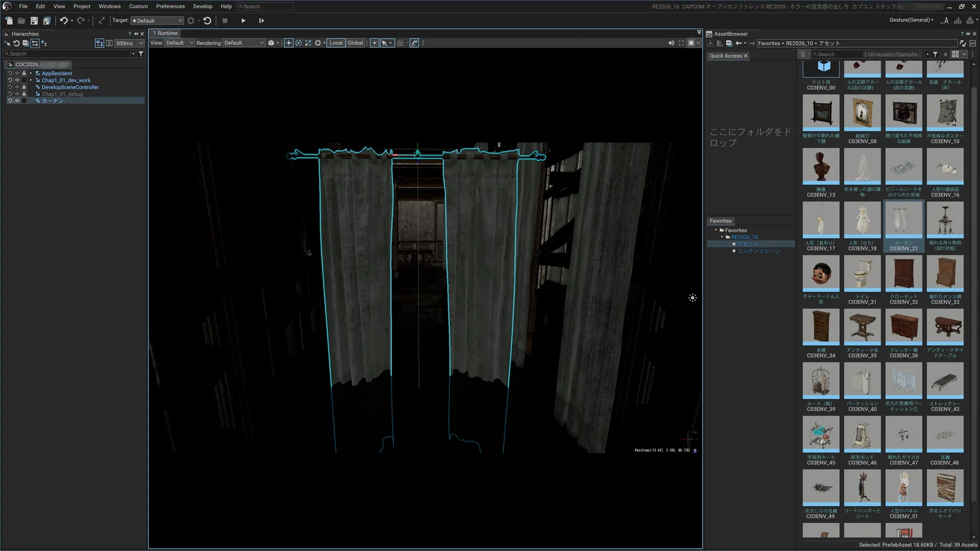Select the Chap1_01_debug hierarchy item

[62, 94]
